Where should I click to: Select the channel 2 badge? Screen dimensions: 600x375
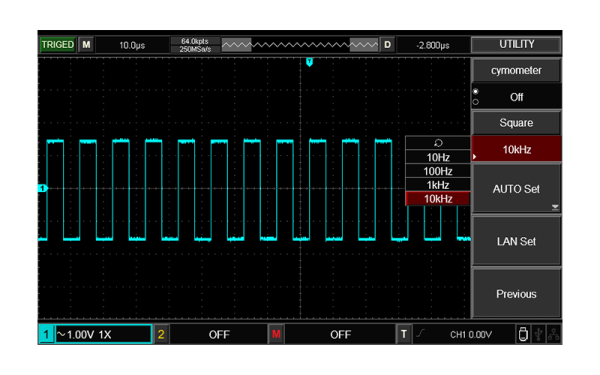click(161, 334)
